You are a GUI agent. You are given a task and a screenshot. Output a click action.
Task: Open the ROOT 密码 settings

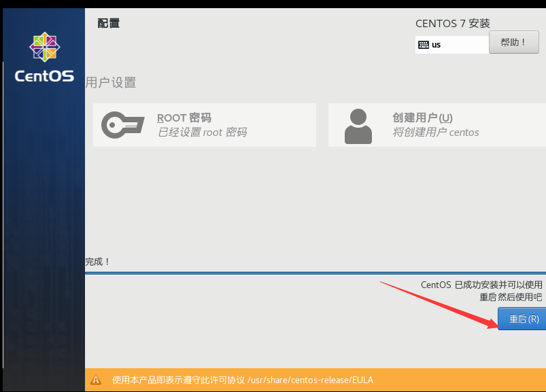pyautogui.click(x=205, y=125)
